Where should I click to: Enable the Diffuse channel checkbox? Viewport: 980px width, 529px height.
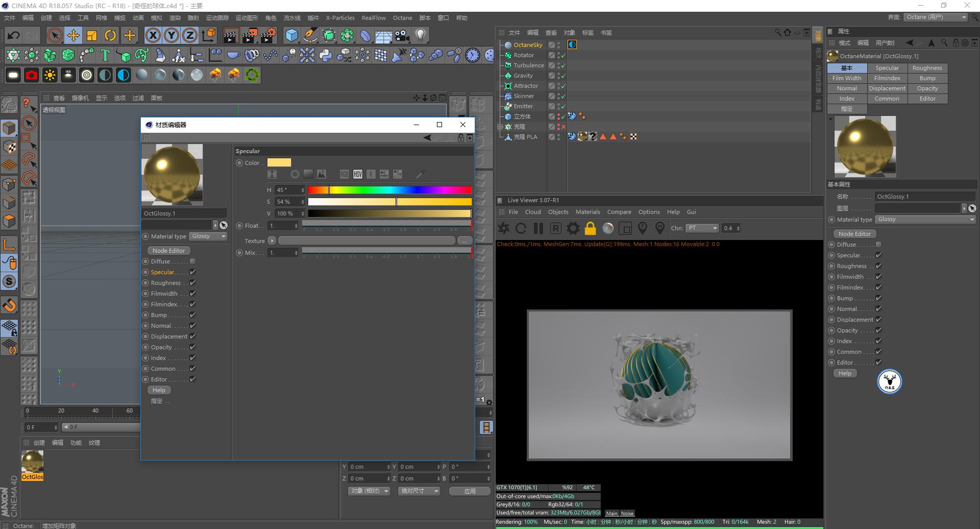point(192,261)
